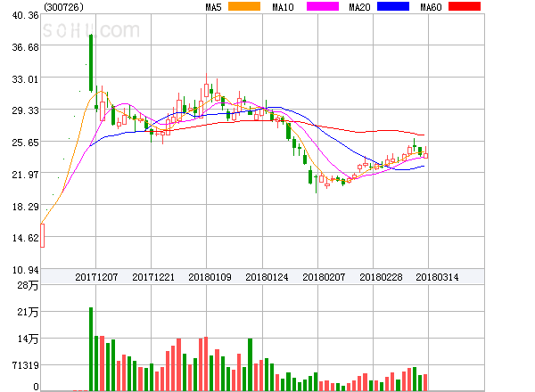This screenshot has height=392, width=535.
Task: Click the last red volume bar on the right
Action: [x=425, y=382]
